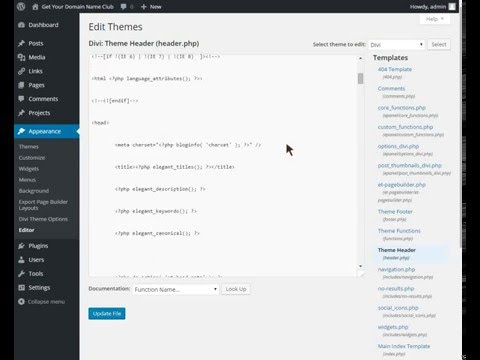
Task: Click the editor scrollbar up arrow
Action: point(360,58)
